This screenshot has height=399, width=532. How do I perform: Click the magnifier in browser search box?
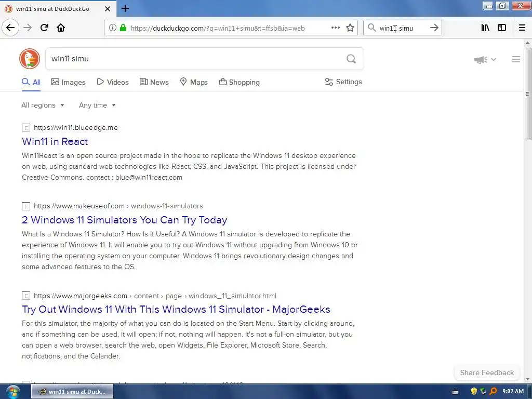[372, 28]
